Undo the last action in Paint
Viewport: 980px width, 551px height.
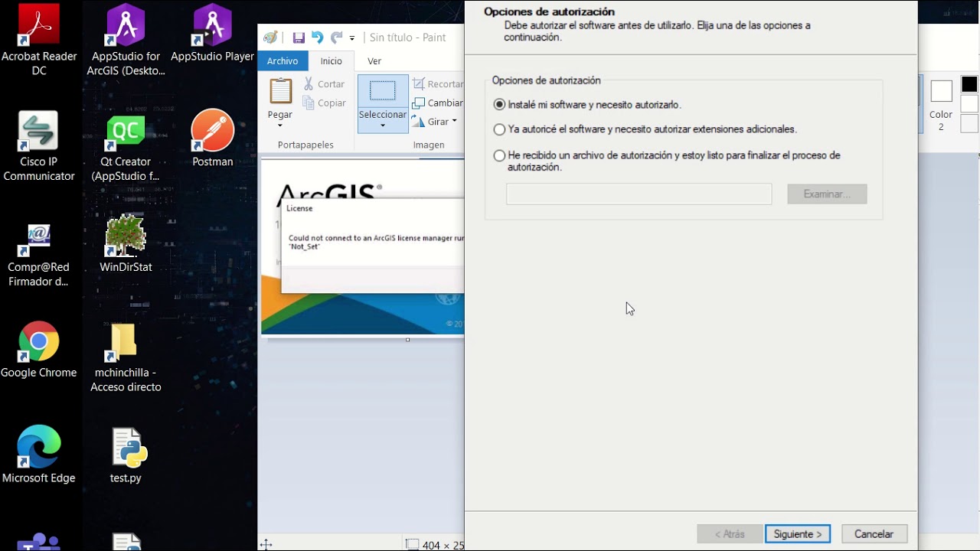pos(317,37)
